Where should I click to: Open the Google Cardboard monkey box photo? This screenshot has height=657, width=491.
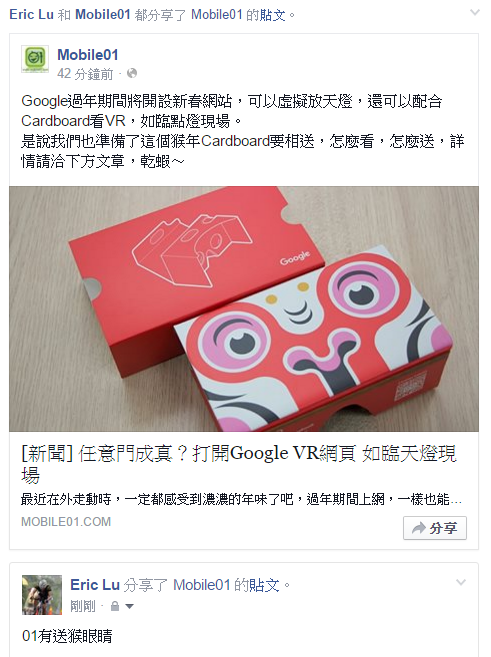[x=244, y=309]
